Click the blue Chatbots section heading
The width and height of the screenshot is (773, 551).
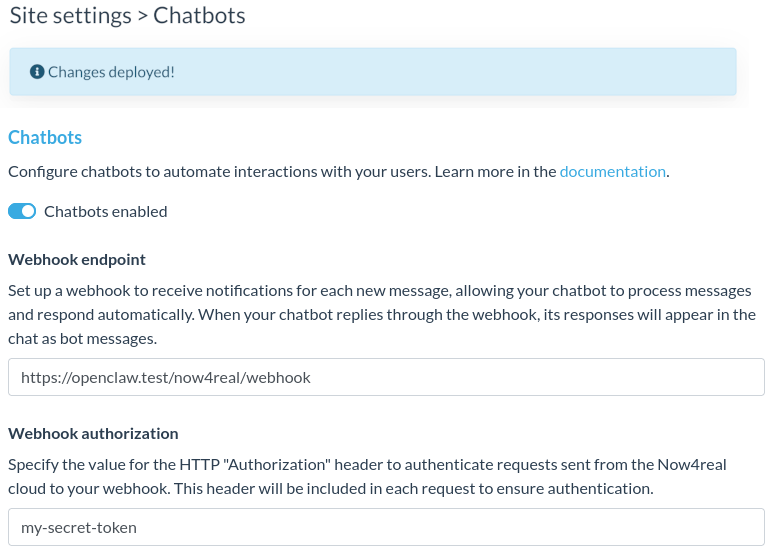click(45, 138)
